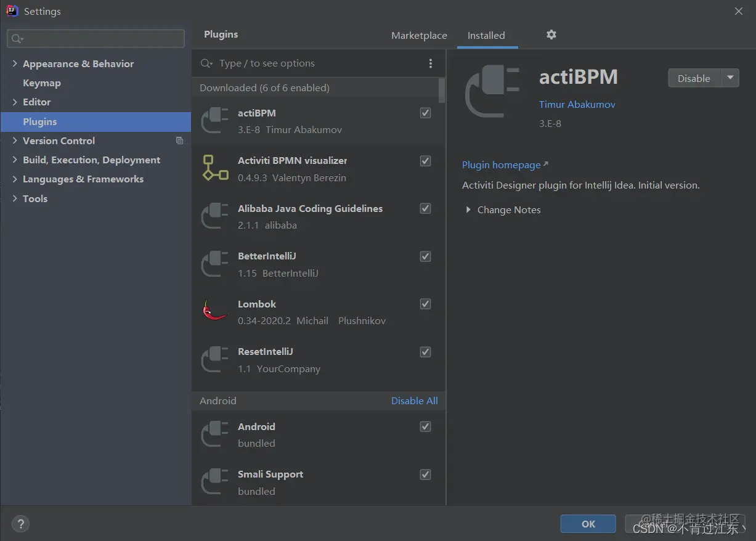This screenshot has width=756, height=541.
Task: Close the Settings dialog window
Action: pos(739,11)
